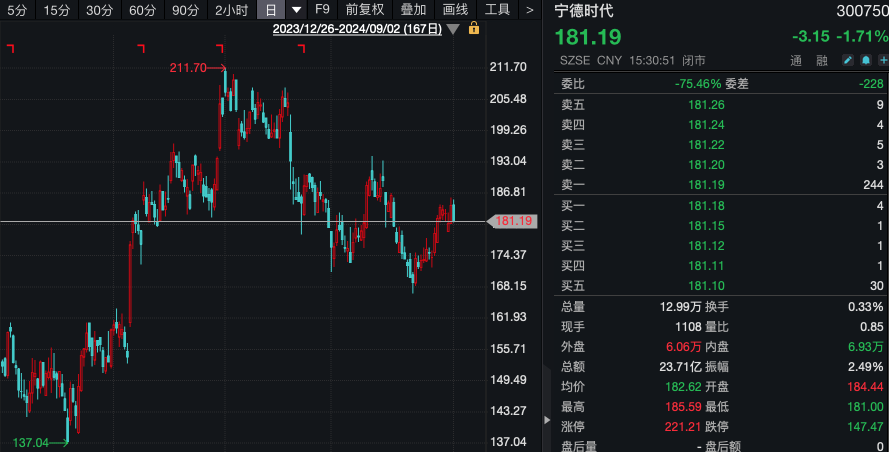Image resolution: width=889 pixels, height=452 pixels.
Task: Switch to the 90分 period
Action: [185, 10]
